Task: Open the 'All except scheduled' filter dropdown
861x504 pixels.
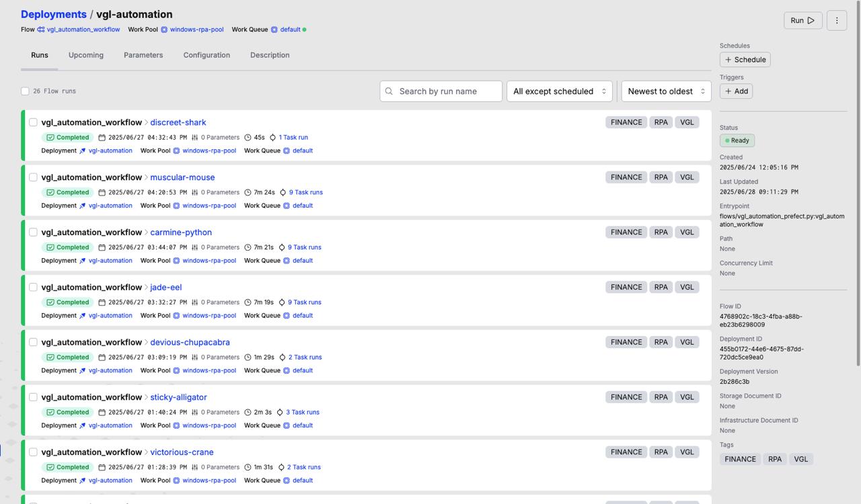Action: (559, 91)
